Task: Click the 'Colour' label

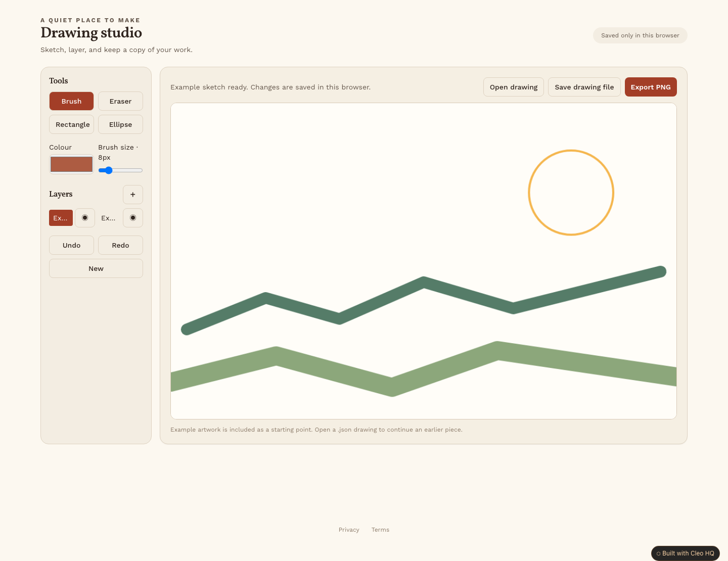Action: 60,147
